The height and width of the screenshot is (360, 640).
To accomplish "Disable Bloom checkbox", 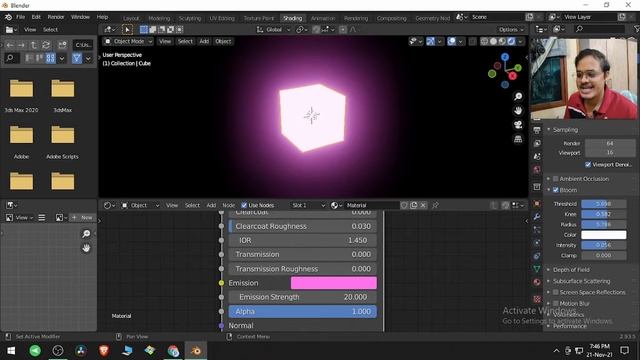I will click(556, 190).
